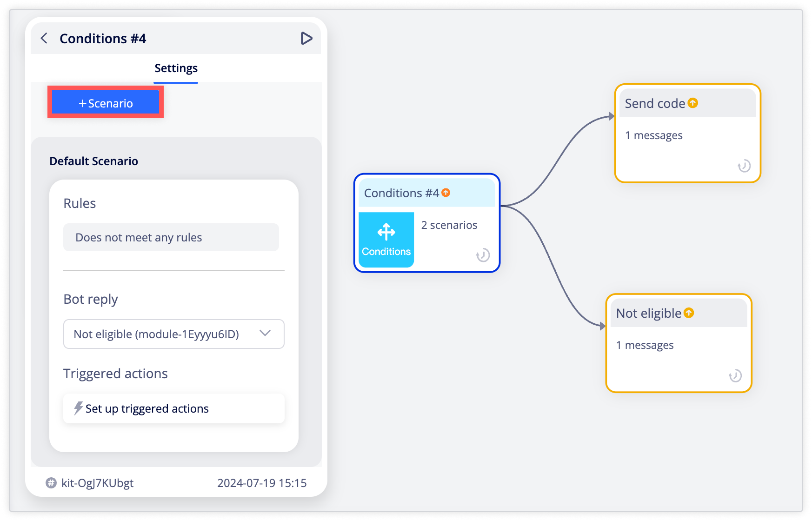Go back using the arrow beside Conditions #4
Viewport: 812px width, 521px height.
(44, 38)
